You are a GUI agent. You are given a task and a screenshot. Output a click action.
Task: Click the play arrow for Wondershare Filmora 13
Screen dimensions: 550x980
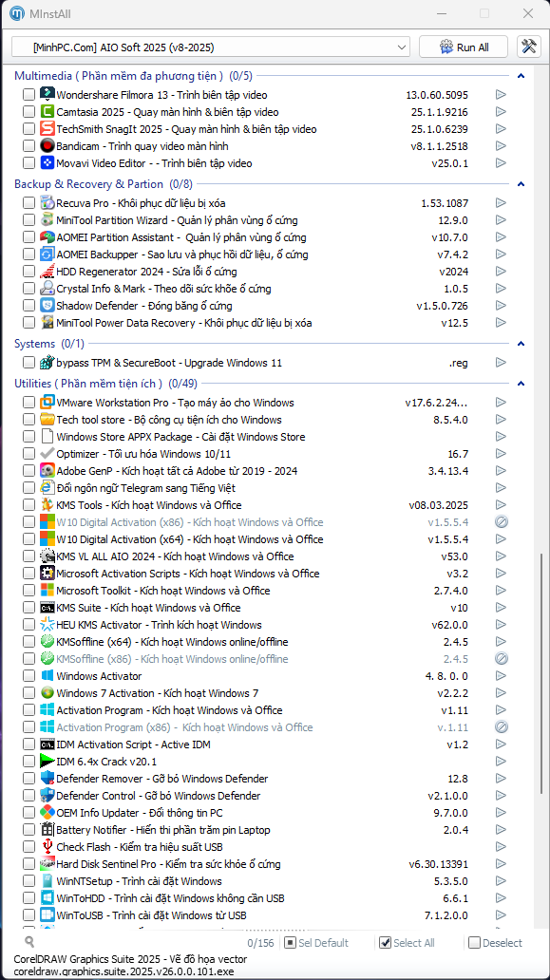(501, 95)
